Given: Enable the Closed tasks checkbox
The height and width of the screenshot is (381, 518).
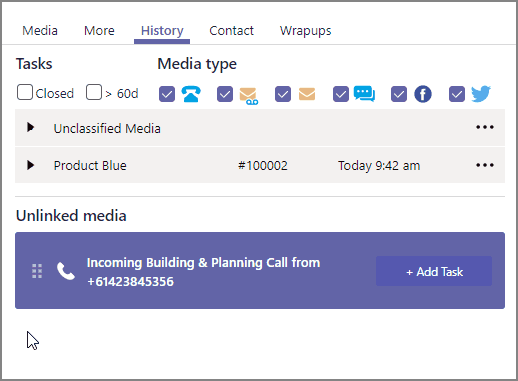Looking at the screenshot, I should coord(25,92).
